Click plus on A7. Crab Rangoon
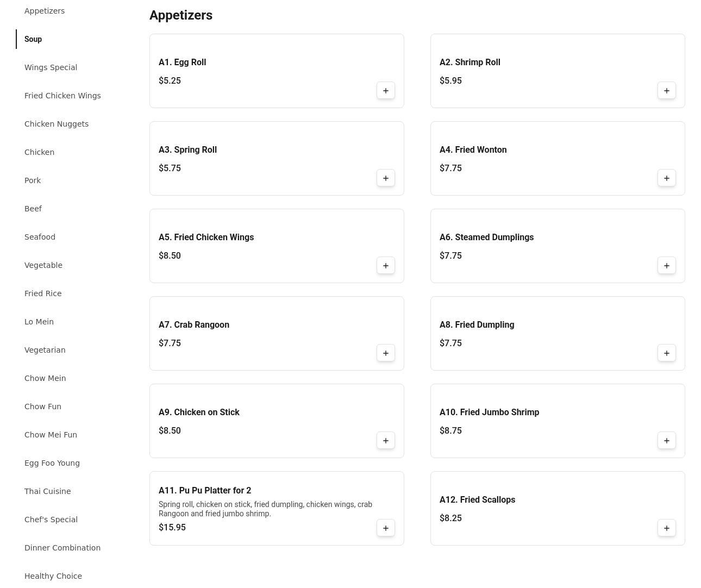The image size is (701, 588). pos(386,353)
